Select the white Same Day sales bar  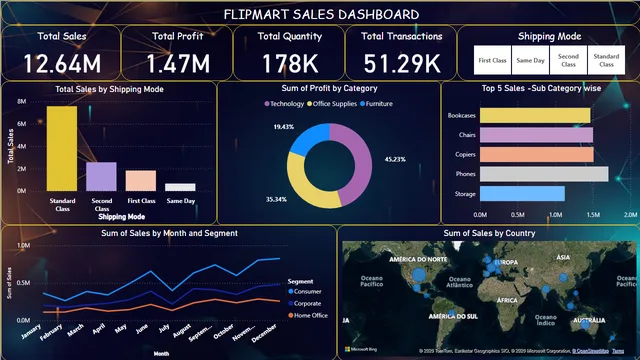point(180,187)
